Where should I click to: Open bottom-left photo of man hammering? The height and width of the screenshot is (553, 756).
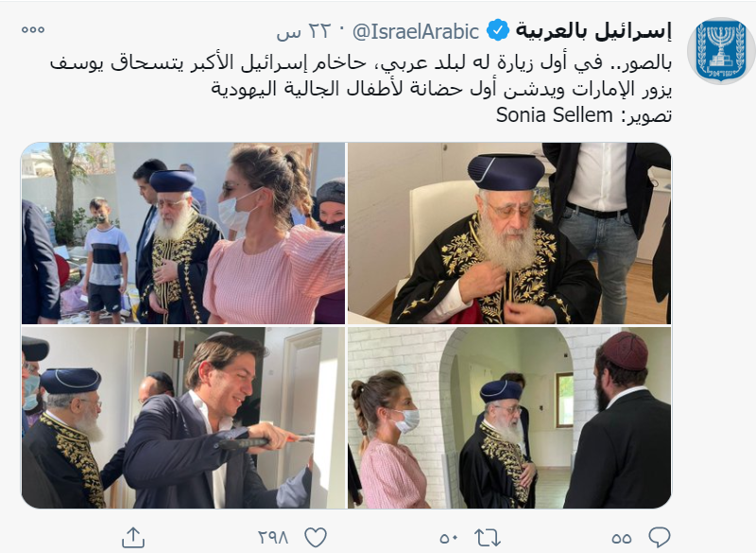183,418
